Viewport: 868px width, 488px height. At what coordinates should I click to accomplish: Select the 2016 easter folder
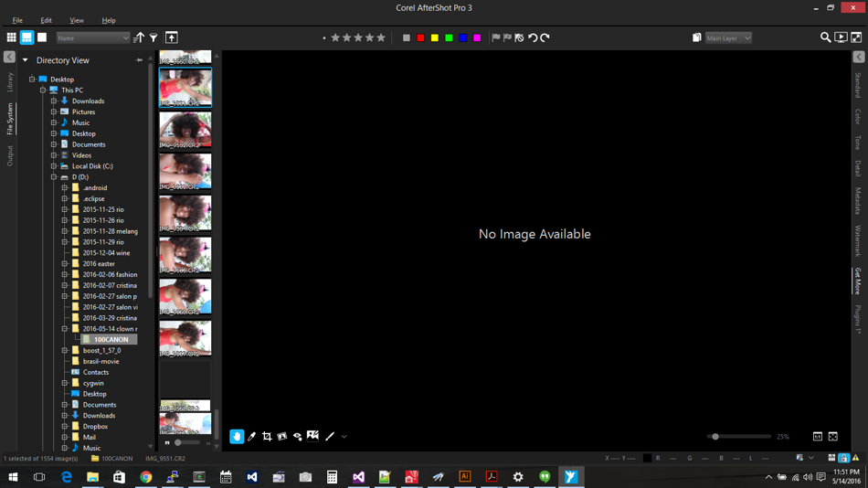pos(99,264)
